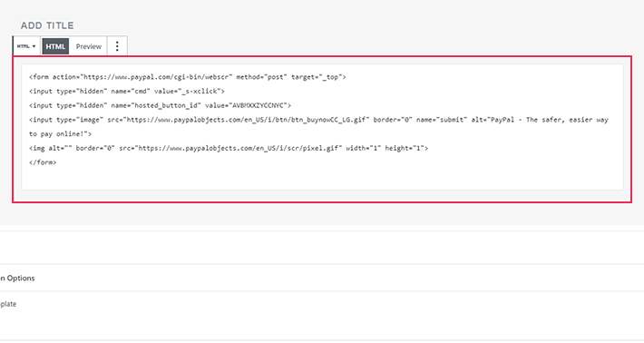Screen dimensions: 644x343
Task: Click the line beginning '<form action='
Action: (187, 77)
